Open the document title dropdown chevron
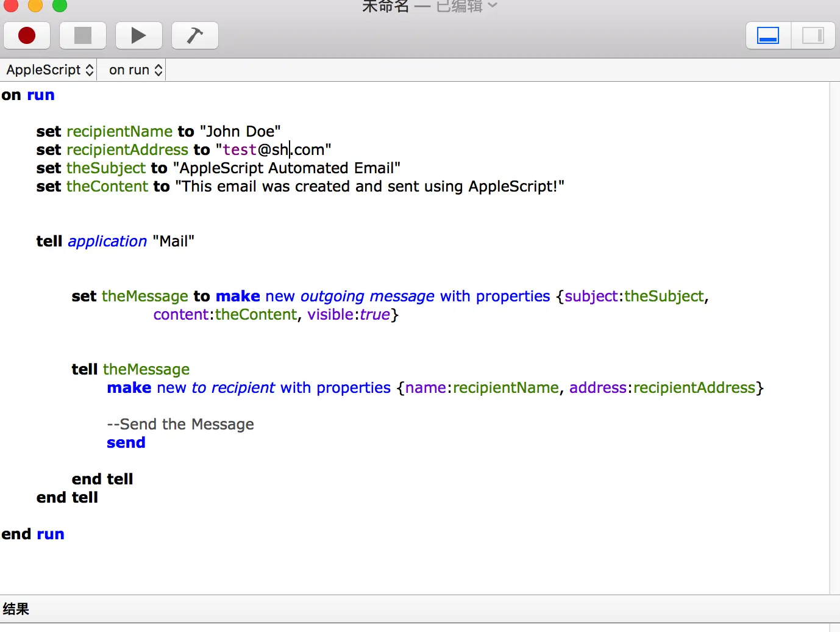Image resolution: width=840 pixels, height=632 pixels. [x=493, y=5]
